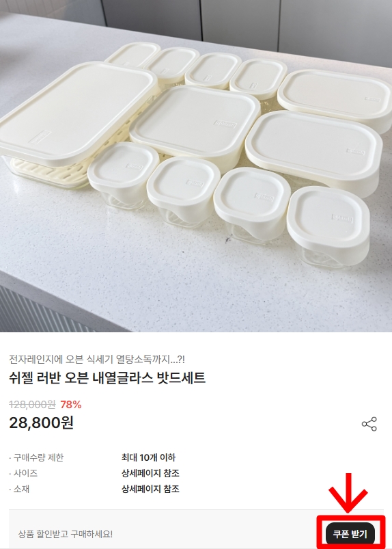Click the red 78% discount label
This screenshot has width=392, height=549.
(x=71, y=405)
